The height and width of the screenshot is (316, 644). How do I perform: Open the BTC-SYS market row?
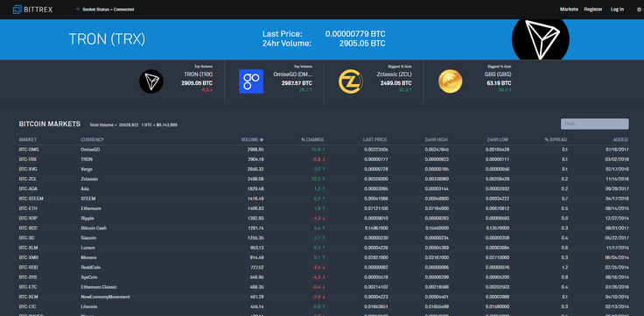click(323, 277)
